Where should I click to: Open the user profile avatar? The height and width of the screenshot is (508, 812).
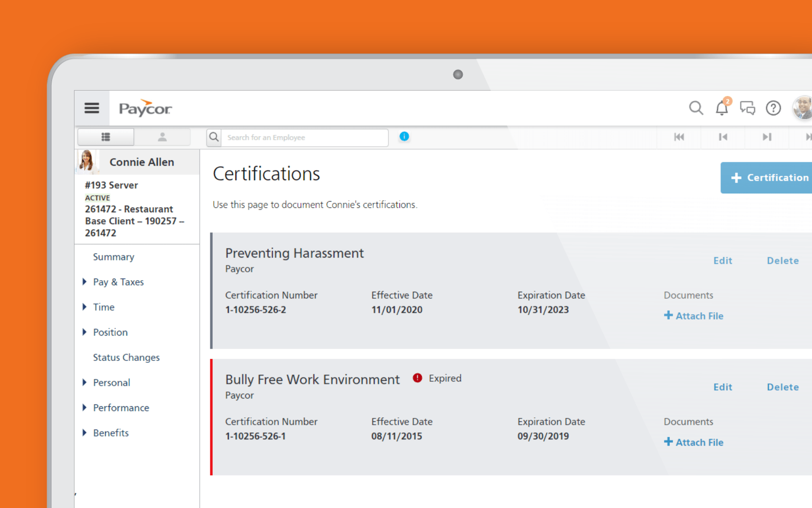tap(802, 108)
